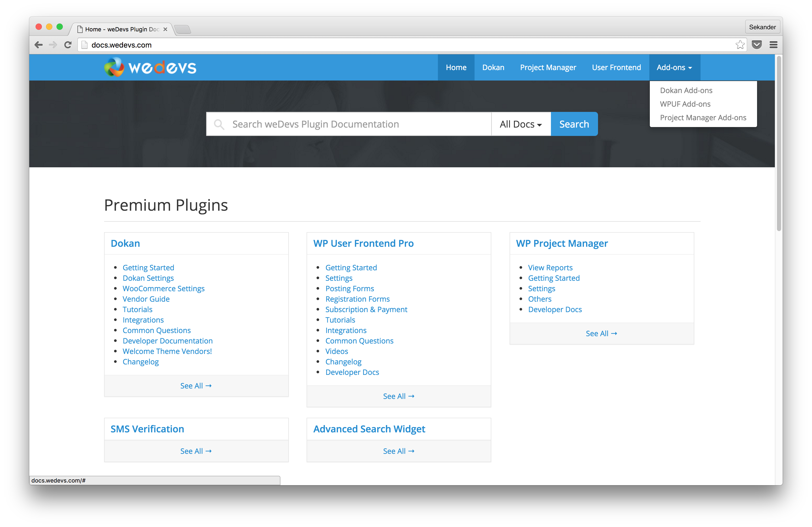The height and width of the screenshot is (527, 812).
Task: Reload the page with refresh icon
Action: [x=68, y=45]
